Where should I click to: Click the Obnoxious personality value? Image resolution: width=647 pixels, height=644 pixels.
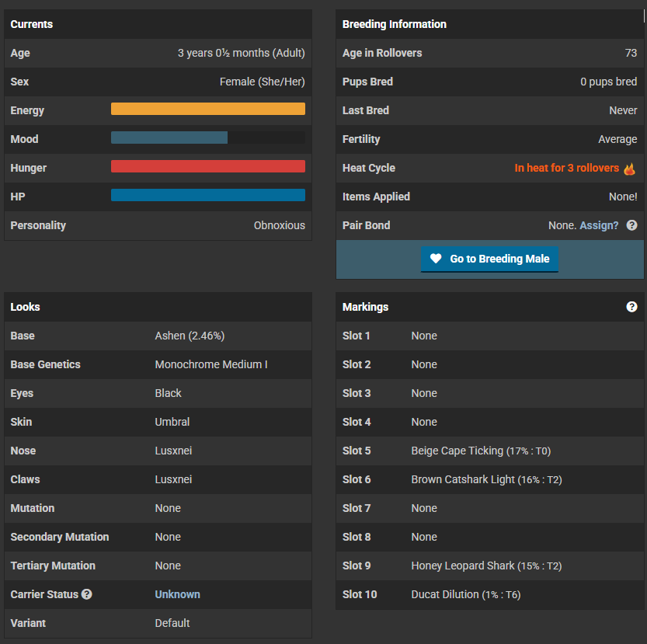(280, 225)
